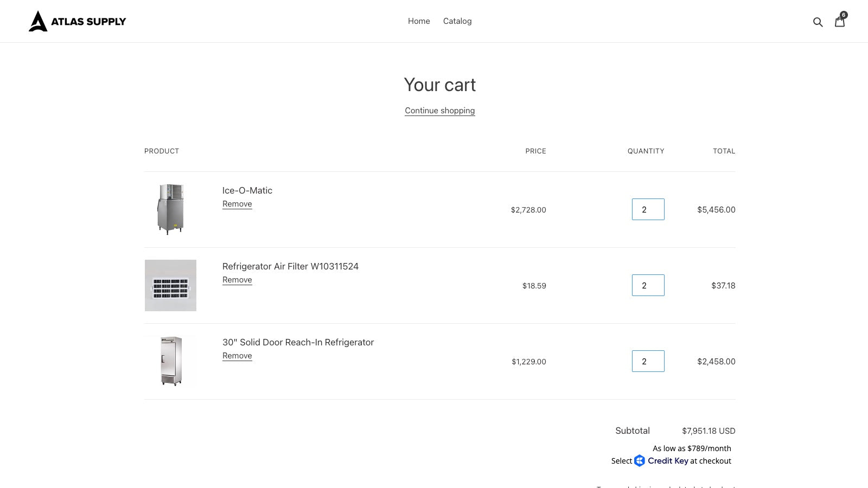Click the Ice-O-Matic quantity field
This screenshot has height=488, width=868.
pyautogui.click(x=648, y=209)
